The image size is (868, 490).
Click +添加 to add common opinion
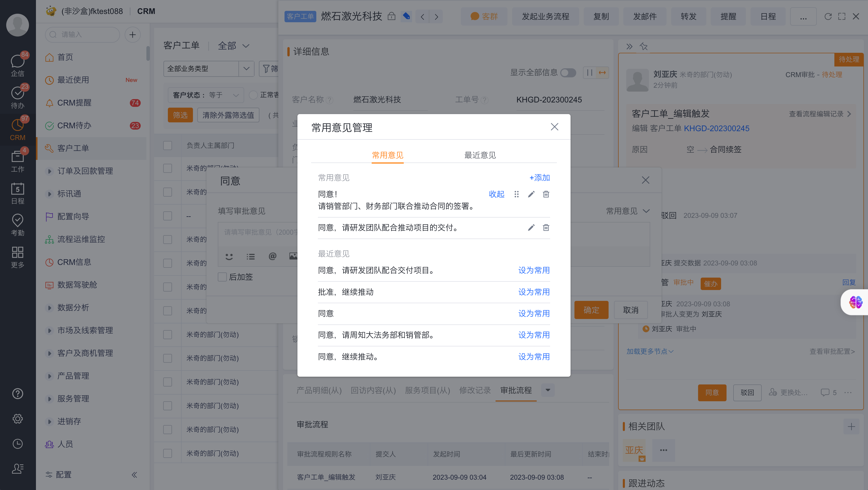pos(540,177)
